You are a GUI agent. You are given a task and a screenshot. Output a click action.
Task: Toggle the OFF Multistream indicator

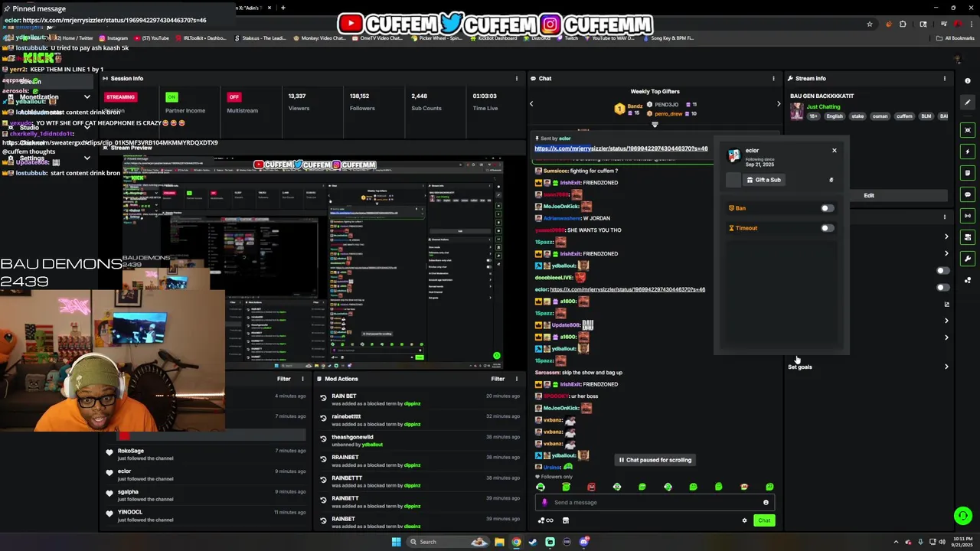(x=234, y=97)
